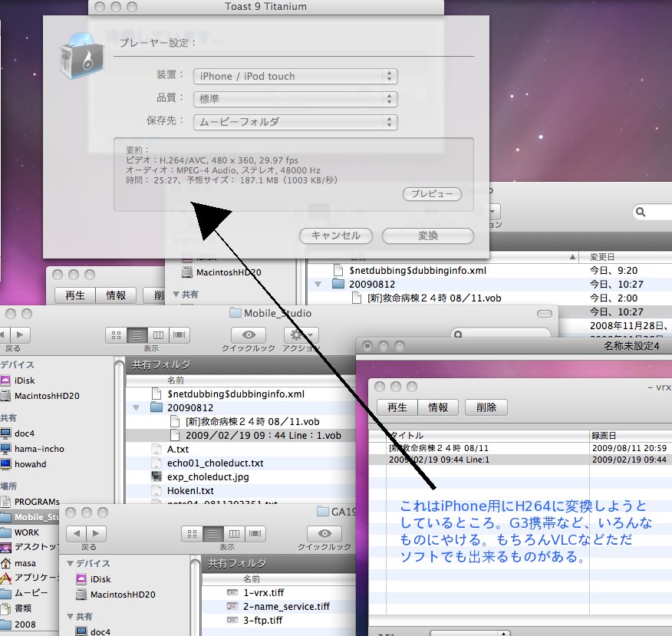Click the プレビュー preview button
Screen dimensions: 672x636
tap(432, 193)
